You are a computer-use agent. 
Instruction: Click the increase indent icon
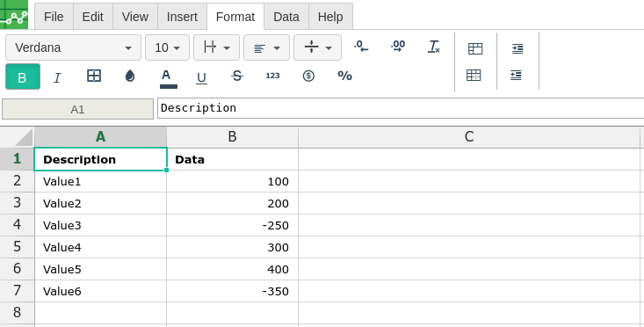pos(517,48)
